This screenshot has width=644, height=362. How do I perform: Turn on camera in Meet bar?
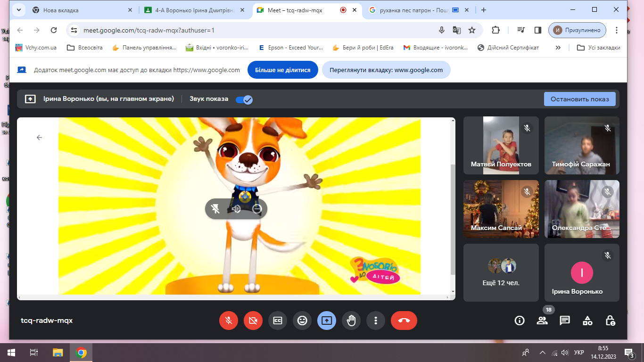[253, 321]
